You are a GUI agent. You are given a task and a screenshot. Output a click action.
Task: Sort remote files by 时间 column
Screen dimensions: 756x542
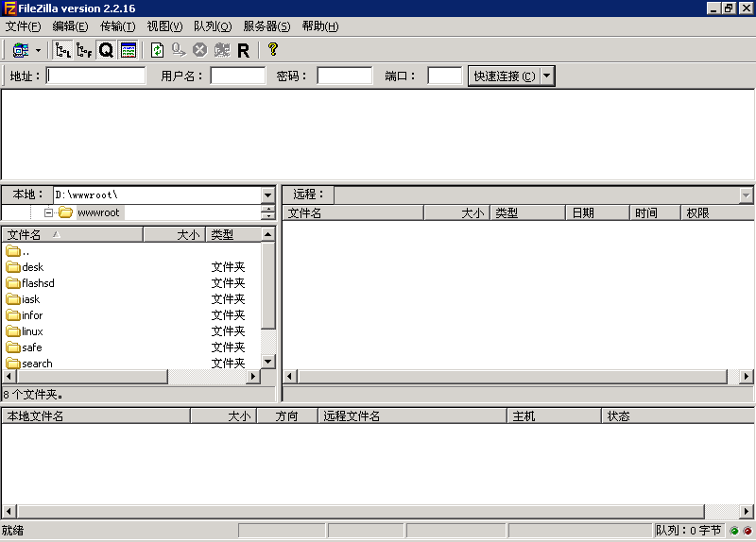[x=655, y=213]
